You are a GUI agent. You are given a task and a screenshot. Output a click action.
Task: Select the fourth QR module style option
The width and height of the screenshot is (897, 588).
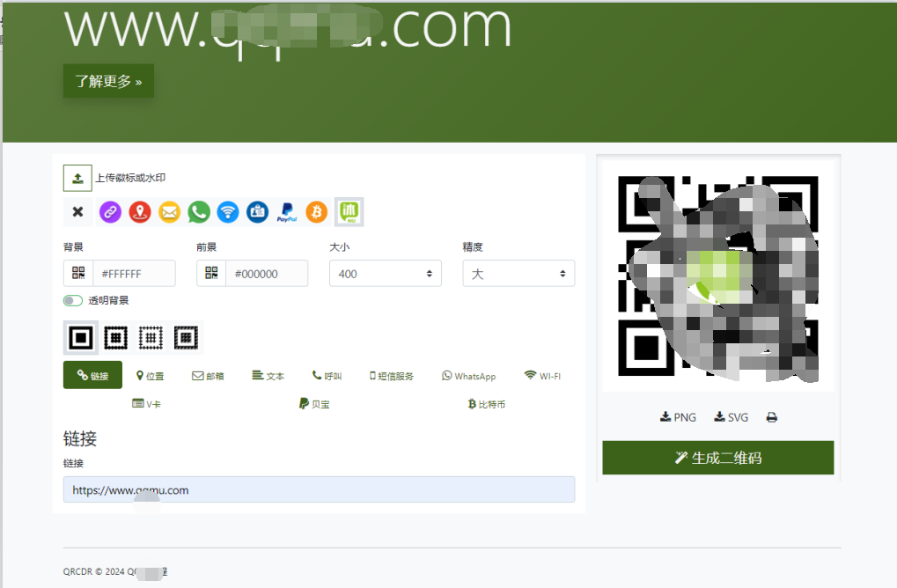click(x=187, y=337)
